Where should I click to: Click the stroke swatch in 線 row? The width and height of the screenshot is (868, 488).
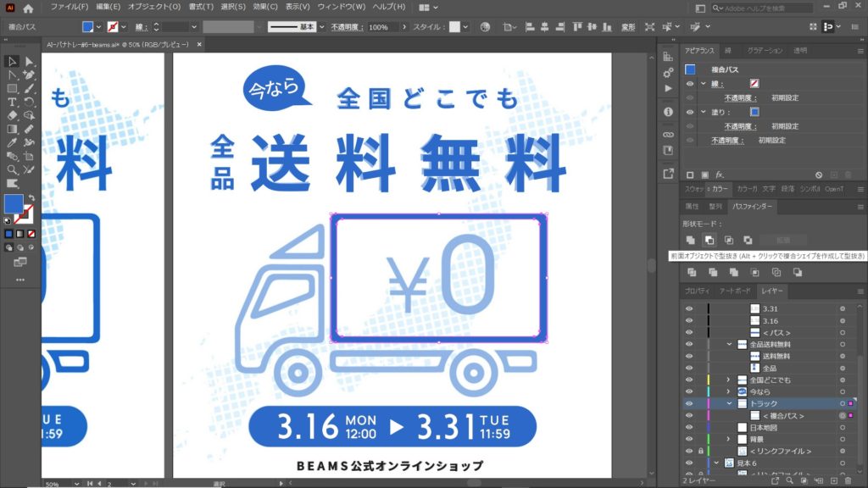pyautogui.click(x=754, y=84)
